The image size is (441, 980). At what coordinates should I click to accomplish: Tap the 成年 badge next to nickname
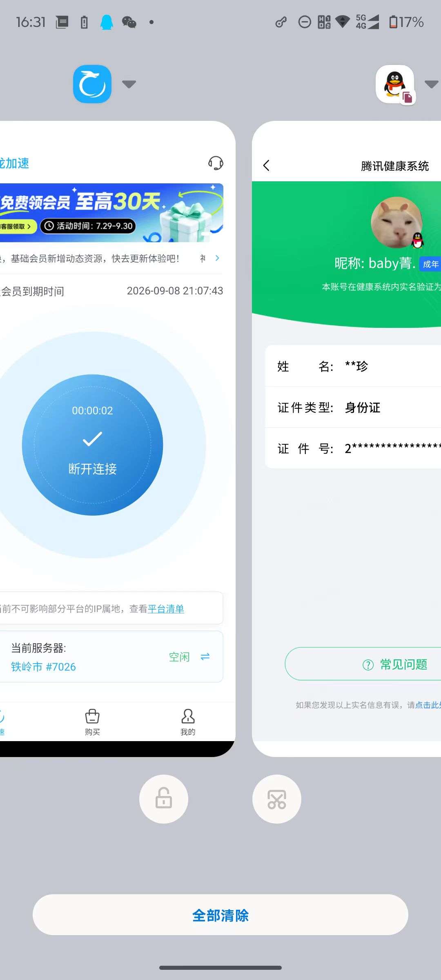(x=430, y=264)
